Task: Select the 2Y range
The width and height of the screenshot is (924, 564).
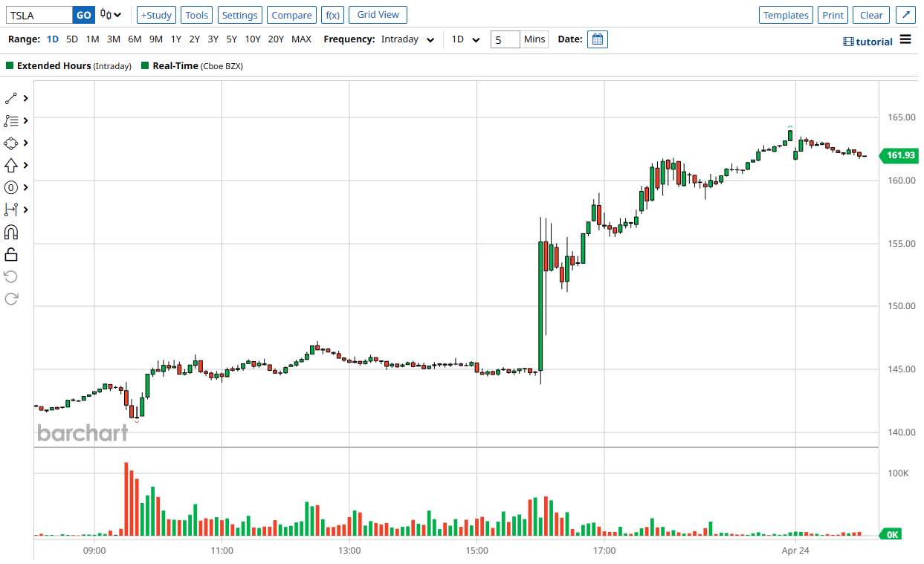Action: pos(194,39)
